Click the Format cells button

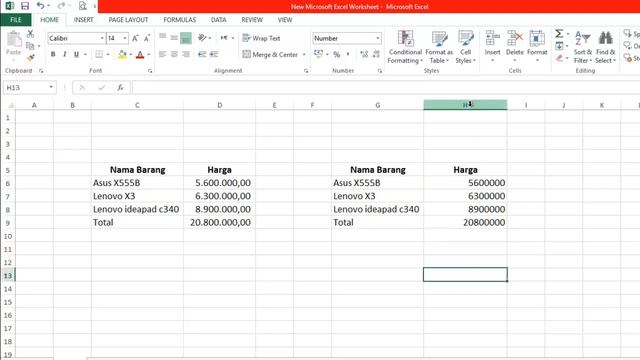coord(537,47)
